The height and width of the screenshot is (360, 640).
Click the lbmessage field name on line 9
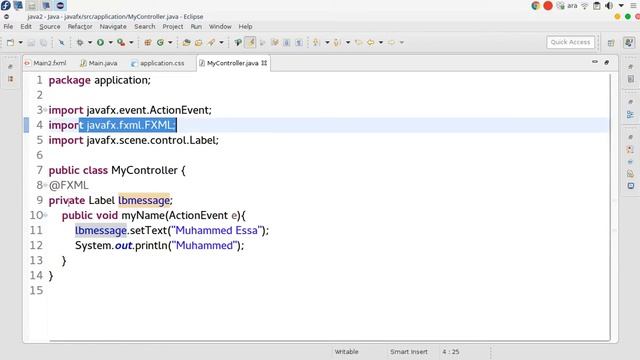point(144,200)
